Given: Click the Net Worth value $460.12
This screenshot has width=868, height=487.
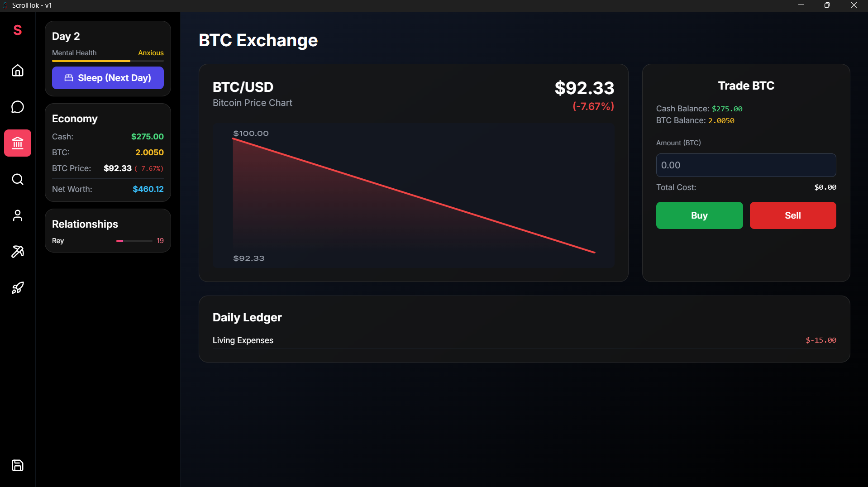Looking at the screenshot, I should coord(148,189).
